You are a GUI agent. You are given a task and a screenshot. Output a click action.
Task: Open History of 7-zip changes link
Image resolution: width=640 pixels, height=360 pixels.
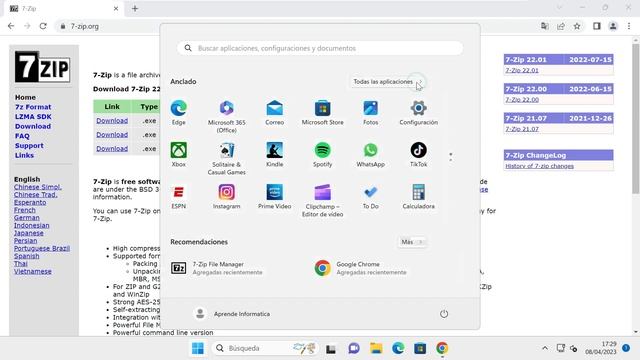coord(540,166)
